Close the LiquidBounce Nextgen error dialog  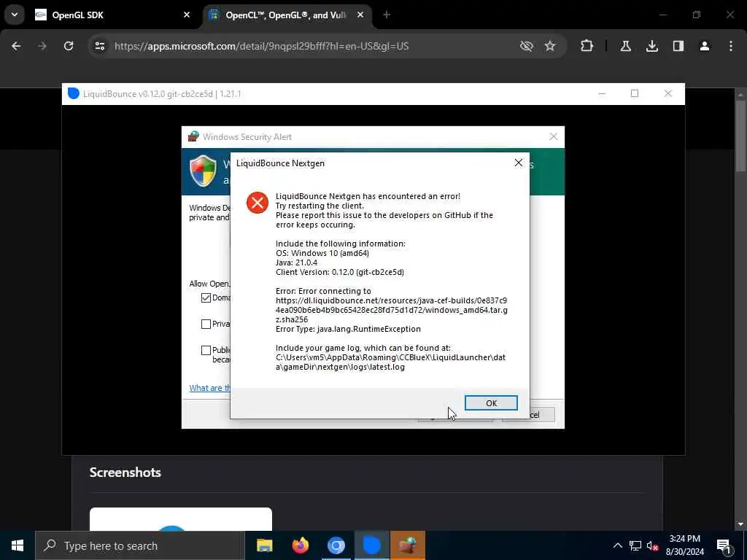(519, 163)
